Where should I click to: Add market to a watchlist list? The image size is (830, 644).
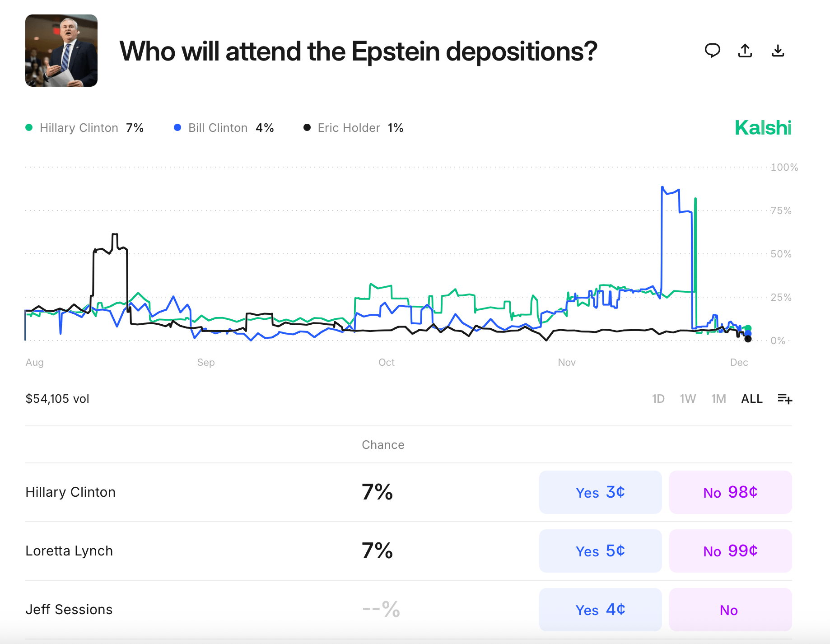point(785,399)
